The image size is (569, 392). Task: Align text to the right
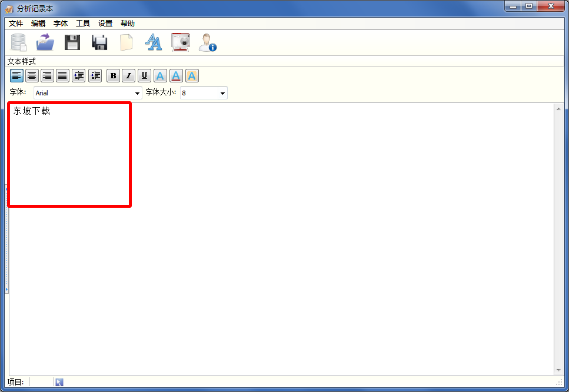point(47,75)
